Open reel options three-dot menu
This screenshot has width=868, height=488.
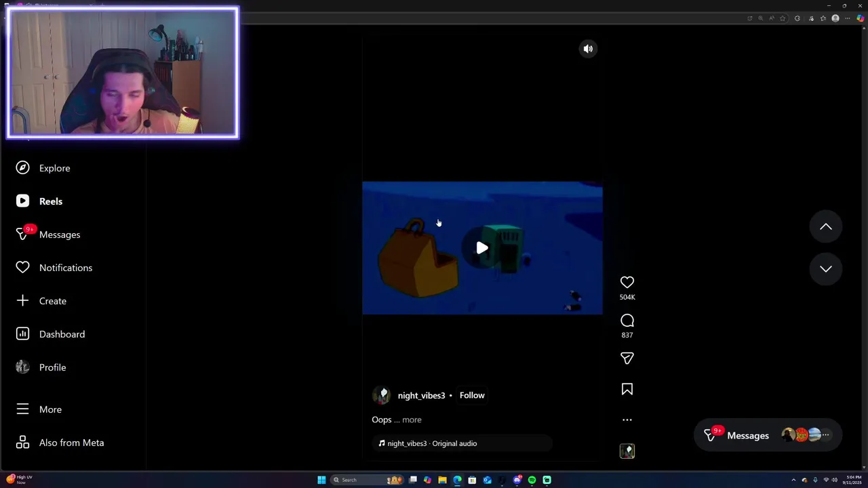coord(627,420)
